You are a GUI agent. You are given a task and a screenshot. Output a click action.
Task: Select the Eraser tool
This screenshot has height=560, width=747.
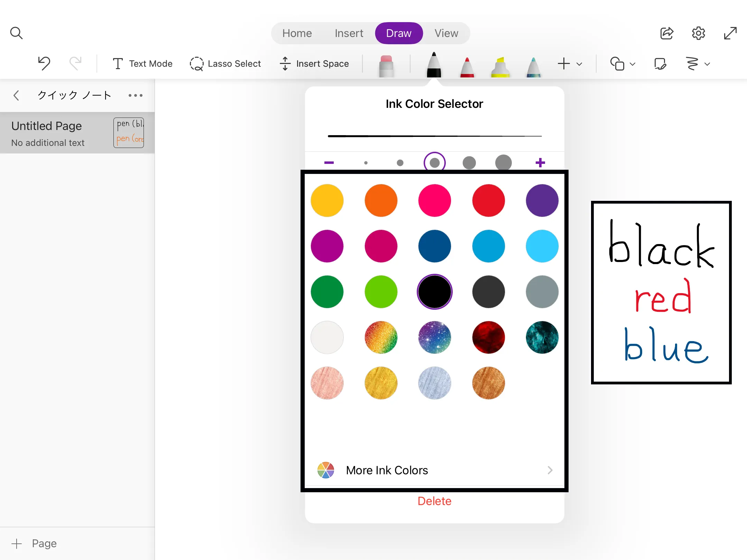pos(386,64)
